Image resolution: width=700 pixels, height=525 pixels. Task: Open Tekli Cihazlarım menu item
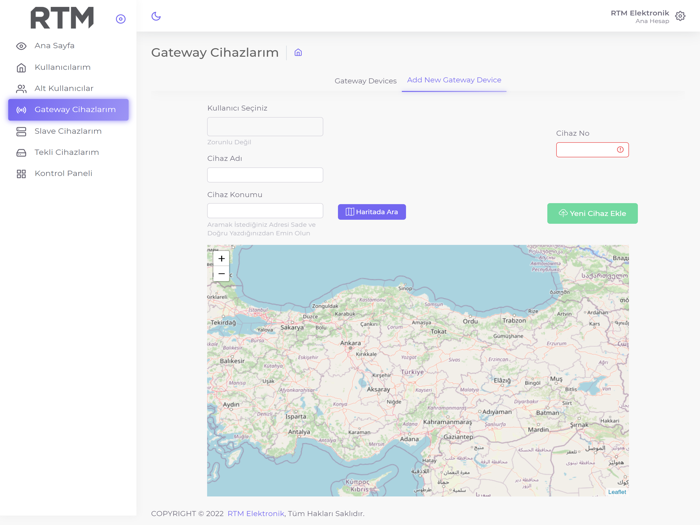click(68, 152)
